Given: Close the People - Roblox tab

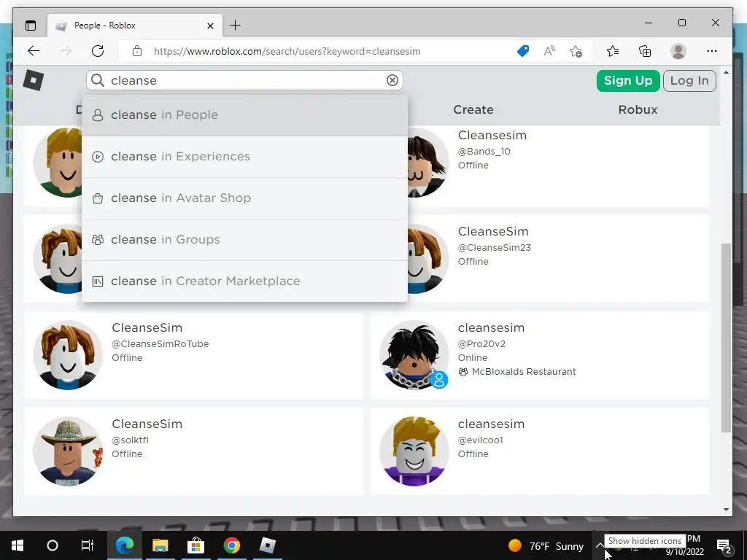Looking at the screenshot, I should (x=210, y=26).
